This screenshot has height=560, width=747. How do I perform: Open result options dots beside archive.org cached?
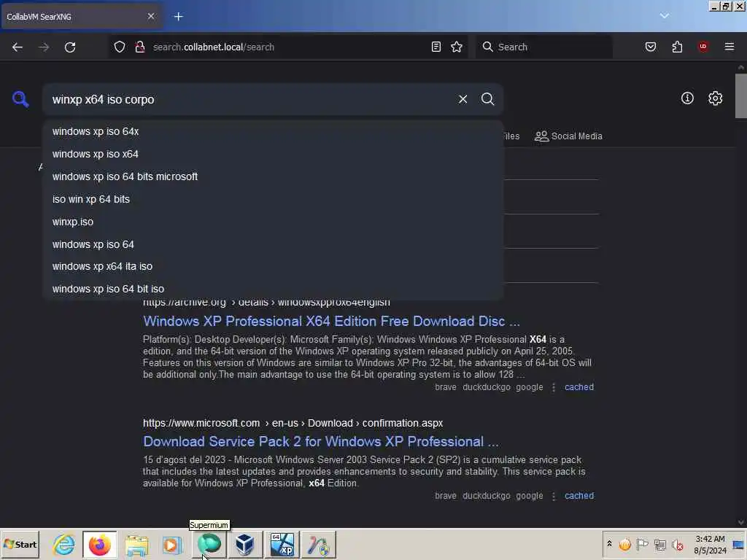pos(554,388)
